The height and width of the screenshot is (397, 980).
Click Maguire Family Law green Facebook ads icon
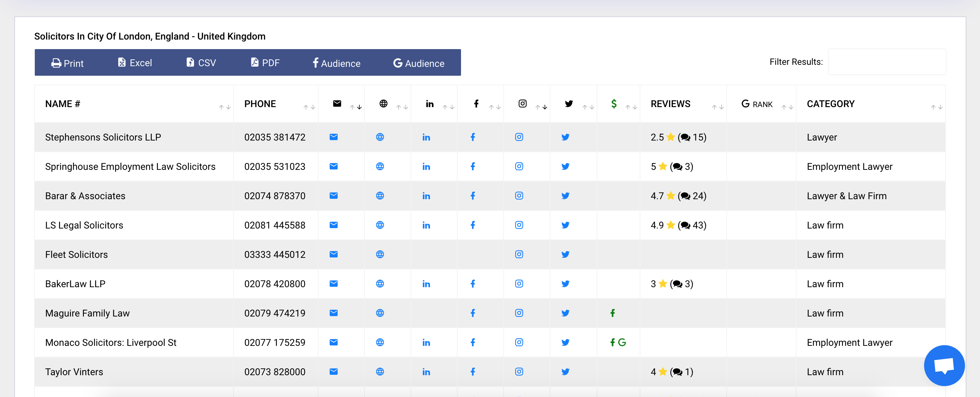[x=612, y=313]
